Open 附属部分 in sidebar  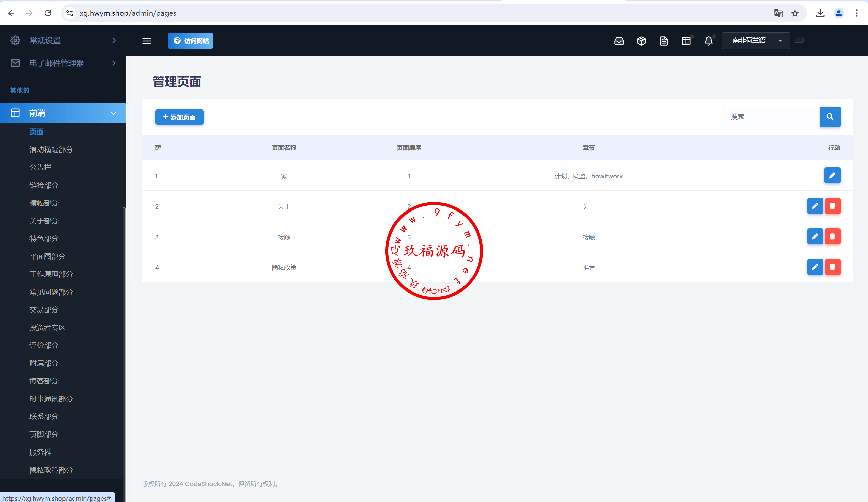(x=44, y=363)
